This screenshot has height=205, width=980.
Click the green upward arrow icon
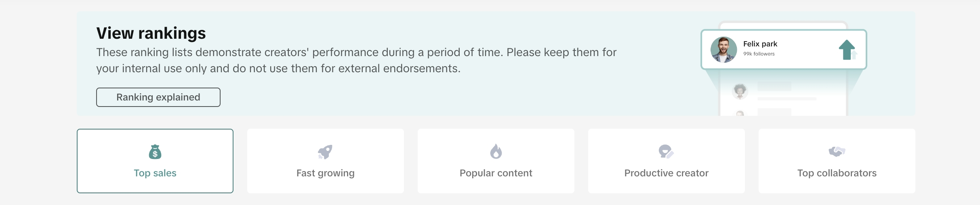(x=847, y=50)
